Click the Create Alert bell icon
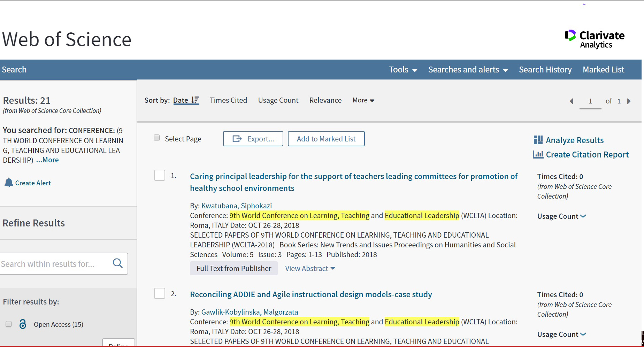 (9, 183)
